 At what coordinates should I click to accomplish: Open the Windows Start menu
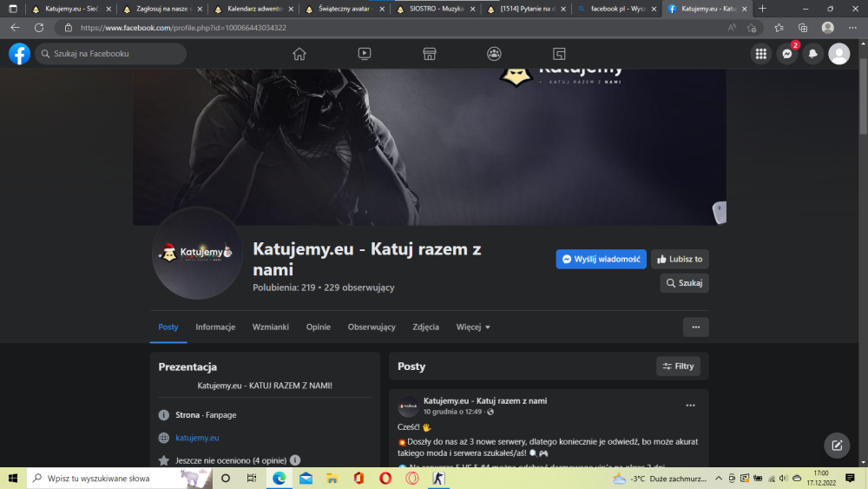click(13, 478)
